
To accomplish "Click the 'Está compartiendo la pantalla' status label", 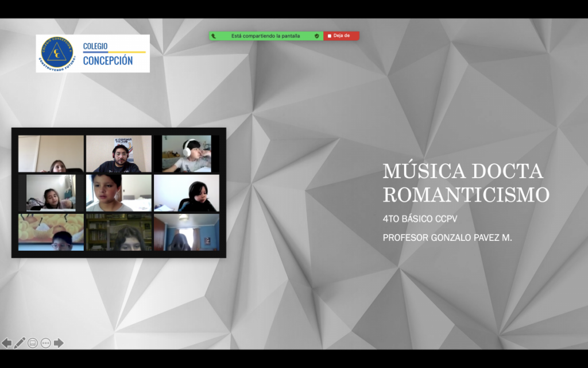I will [x=265, y=36].
